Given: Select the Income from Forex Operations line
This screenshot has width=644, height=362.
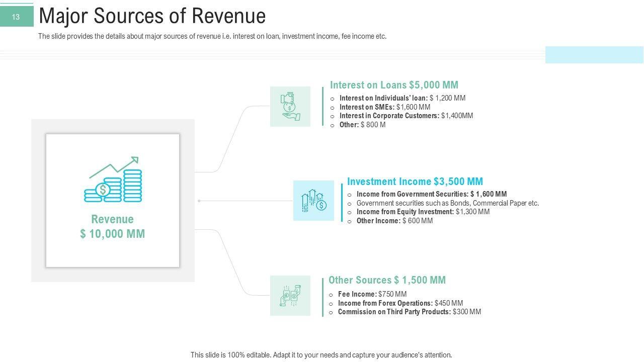Looking at the screenshot, I should tap(400, 303).
